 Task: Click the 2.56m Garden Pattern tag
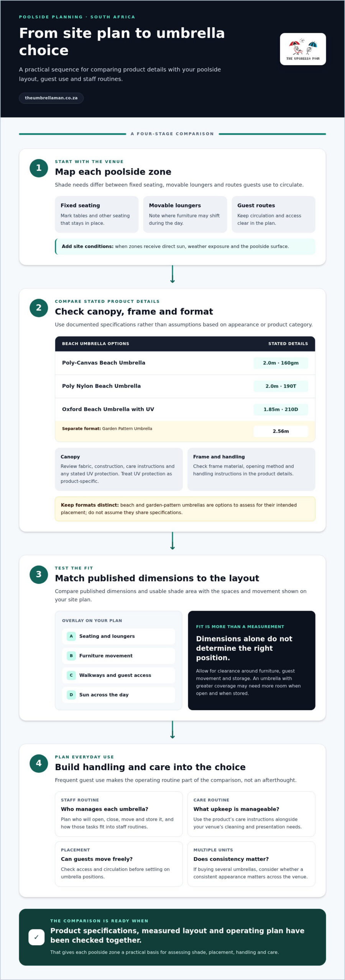tap(281, 431)
